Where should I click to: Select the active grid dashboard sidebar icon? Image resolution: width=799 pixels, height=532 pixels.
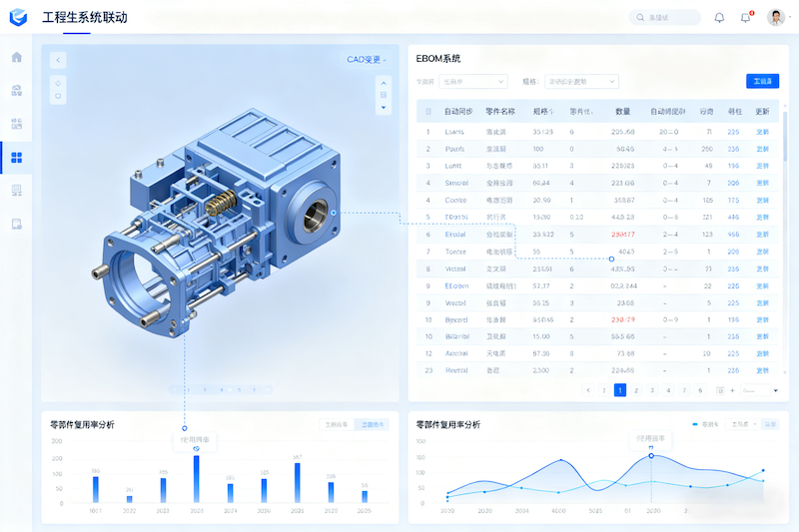(x=16, y=158)
